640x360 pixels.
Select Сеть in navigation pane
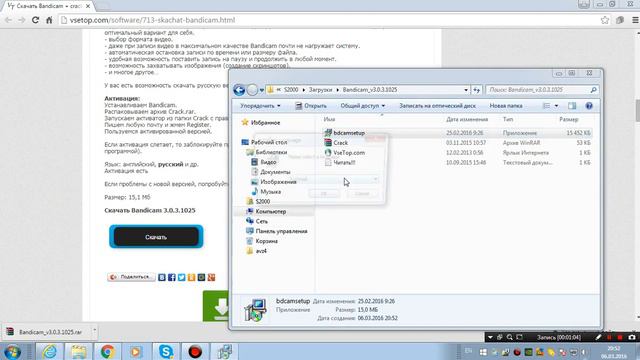point(261,221)
